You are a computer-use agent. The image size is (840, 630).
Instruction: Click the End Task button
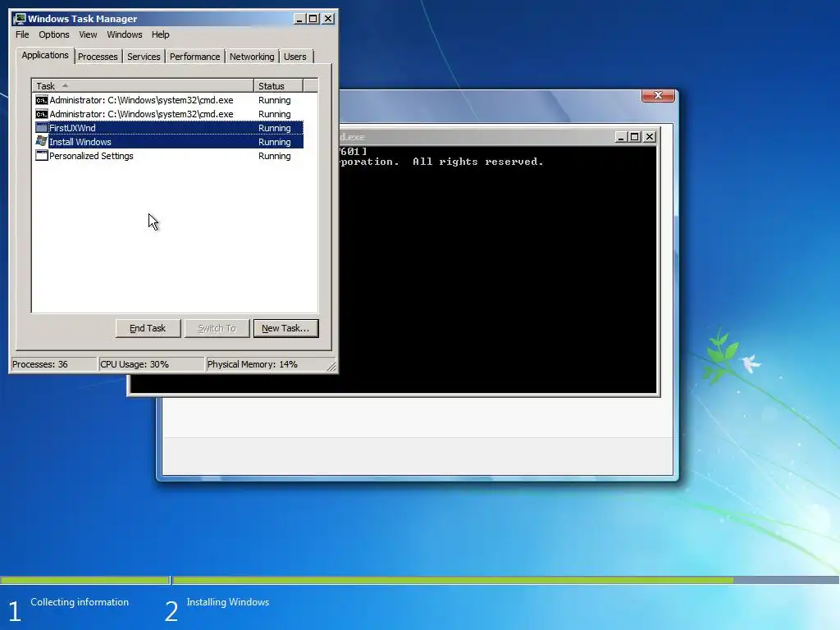pyautogui.click(x=148, y=328)
